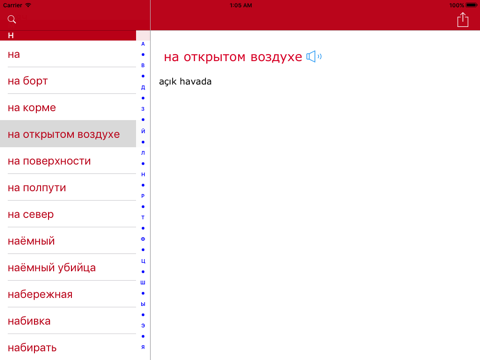Screen dimensions: 480x360
Task: Tap the share icon in header
Action: pyautogui.click(x=463, y=20)
